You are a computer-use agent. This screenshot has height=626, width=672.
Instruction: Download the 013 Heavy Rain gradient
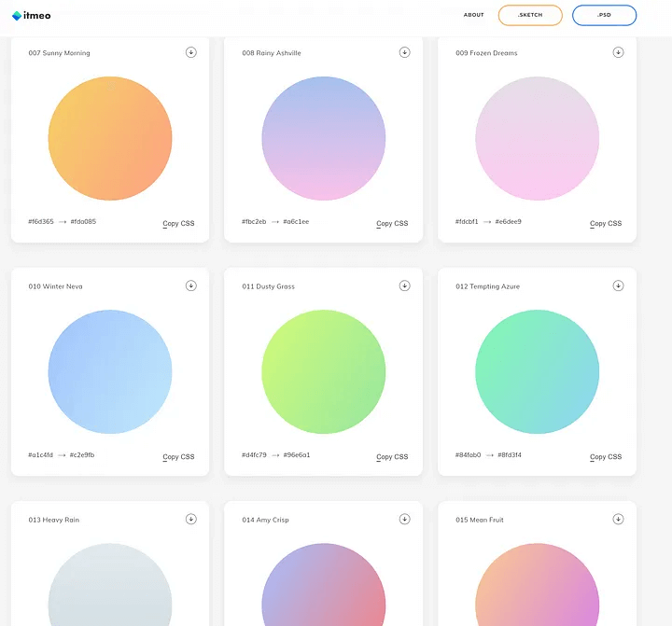(191, 520)
